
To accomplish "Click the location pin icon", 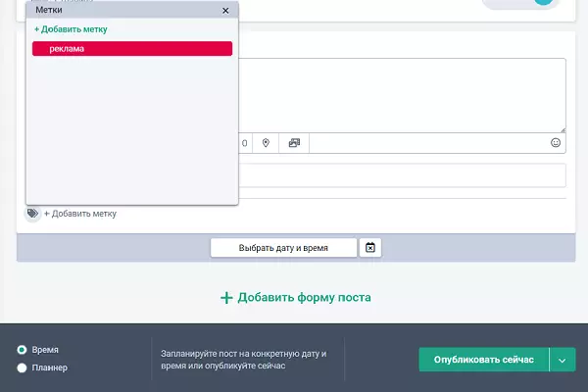I will pos(266,143).
